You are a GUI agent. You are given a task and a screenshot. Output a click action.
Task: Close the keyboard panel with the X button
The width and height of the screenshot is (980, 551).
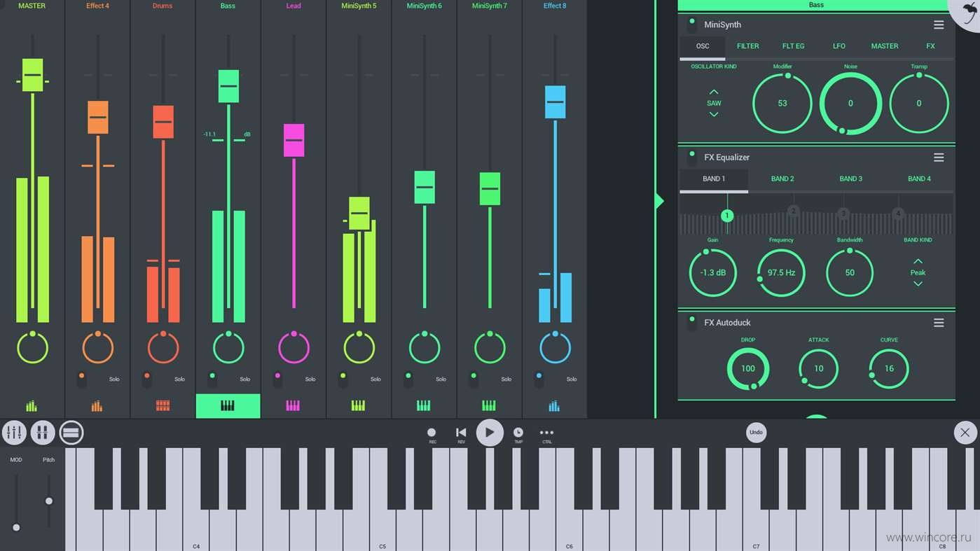(965, 433)
